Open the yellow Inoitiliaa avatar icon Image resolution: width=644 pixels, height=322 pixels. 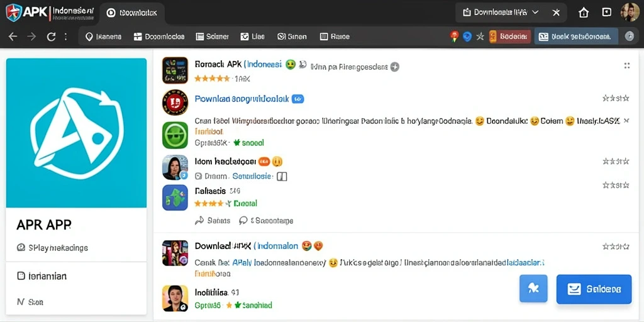point(175,298)
